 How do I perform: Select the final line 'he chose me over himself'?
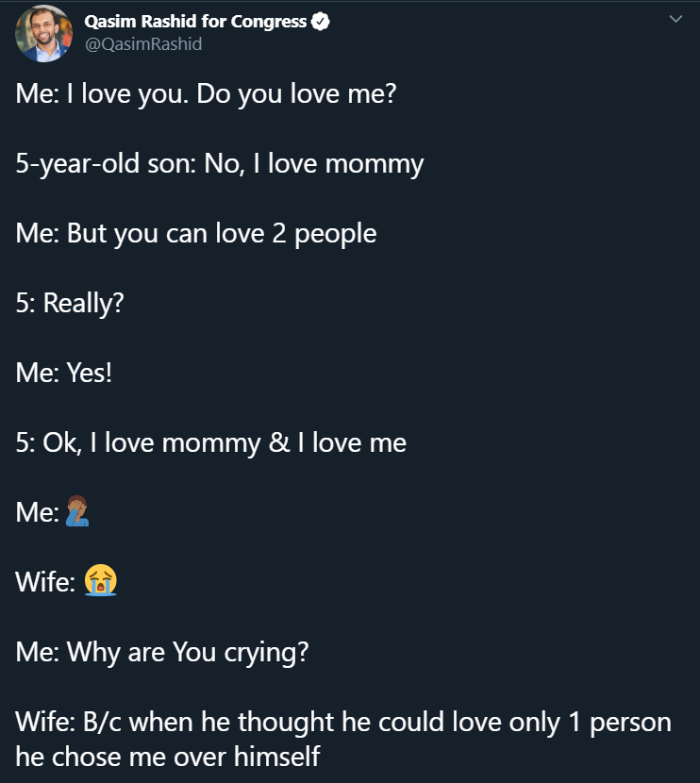[x=167, y=757]
